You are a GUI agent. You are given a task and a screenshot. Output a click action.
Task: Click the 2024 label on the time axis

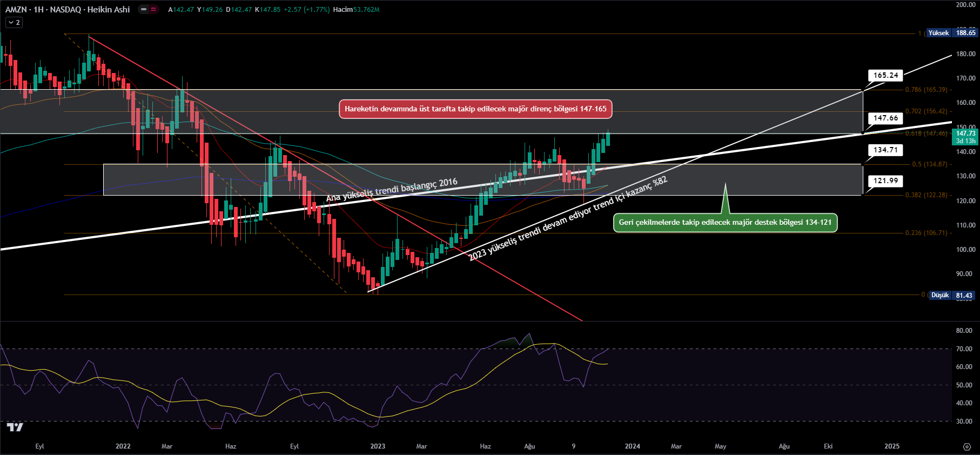click(632, 446)
